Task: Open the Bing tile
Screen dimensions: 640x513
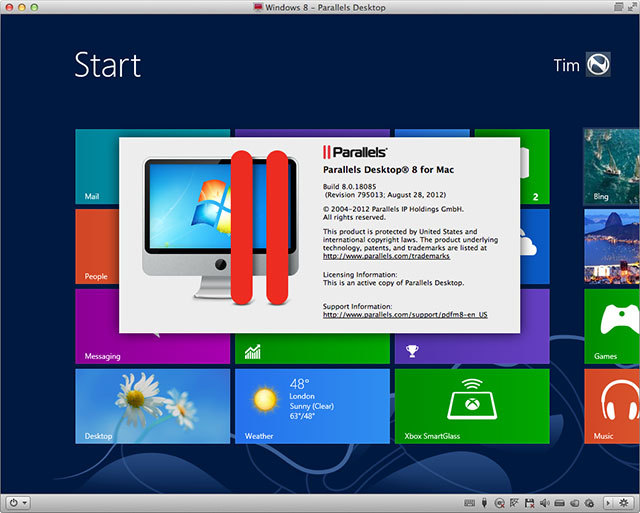Action: click(612, 167)
